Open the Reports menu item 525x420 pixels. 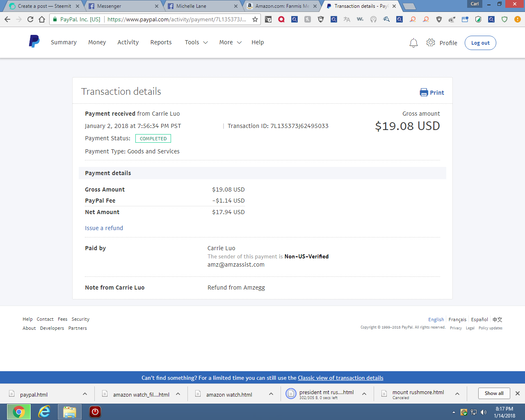click(161, 42)
